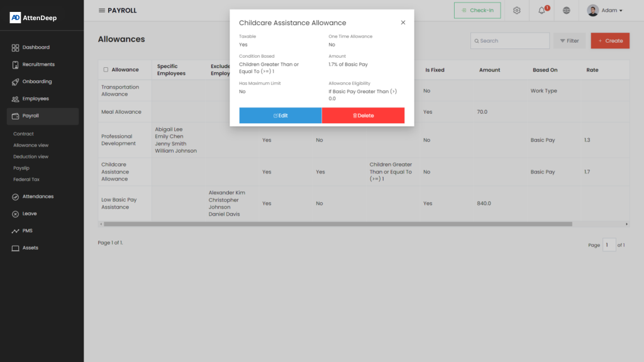Click the globe language icon
The image size is (644, 362).
(x=566, y=11)
